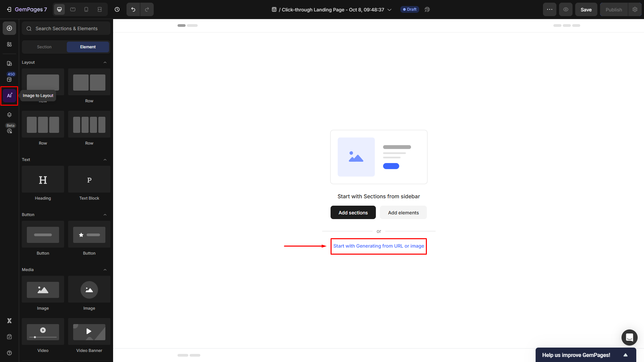Click the three-dots more options button
This screenshot has height=362, width=644.
[x=549, y=9]
